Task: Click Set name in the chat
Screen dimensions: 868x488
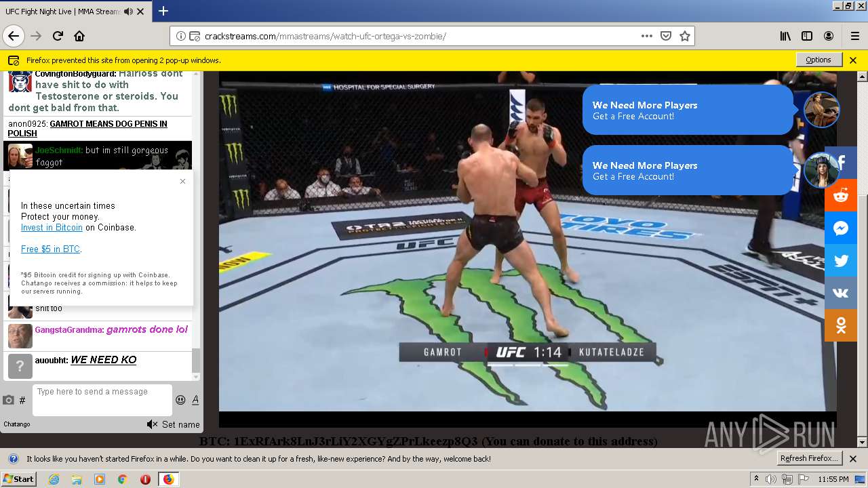Action: point(180,424)
